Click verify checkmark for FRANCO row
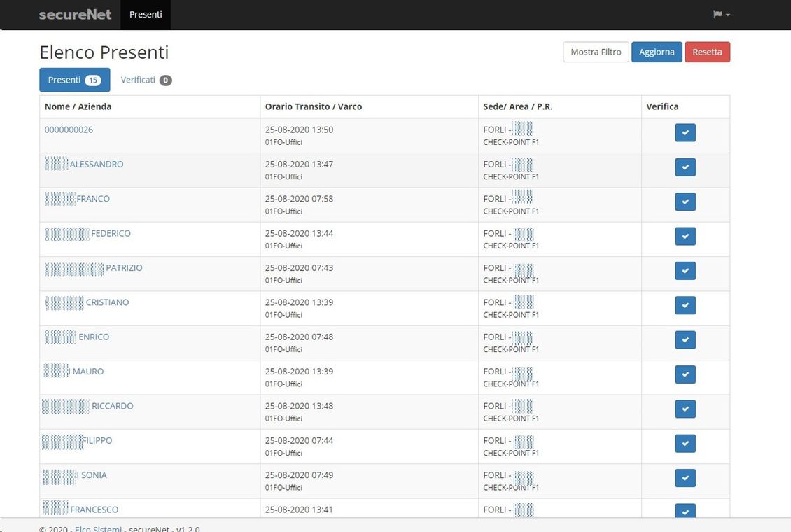Screen dimensions: 791x532 (685, 202)
